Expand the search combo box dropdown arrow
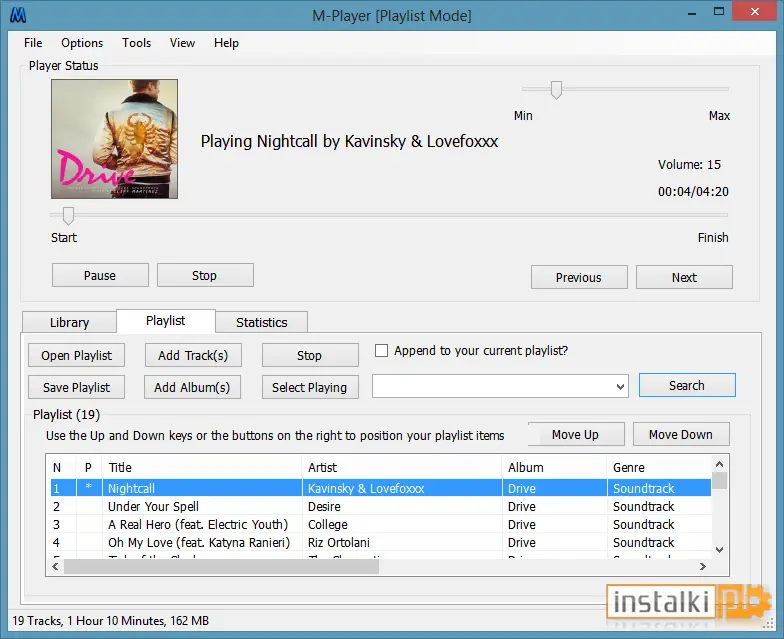 click(x=620, y=386)
